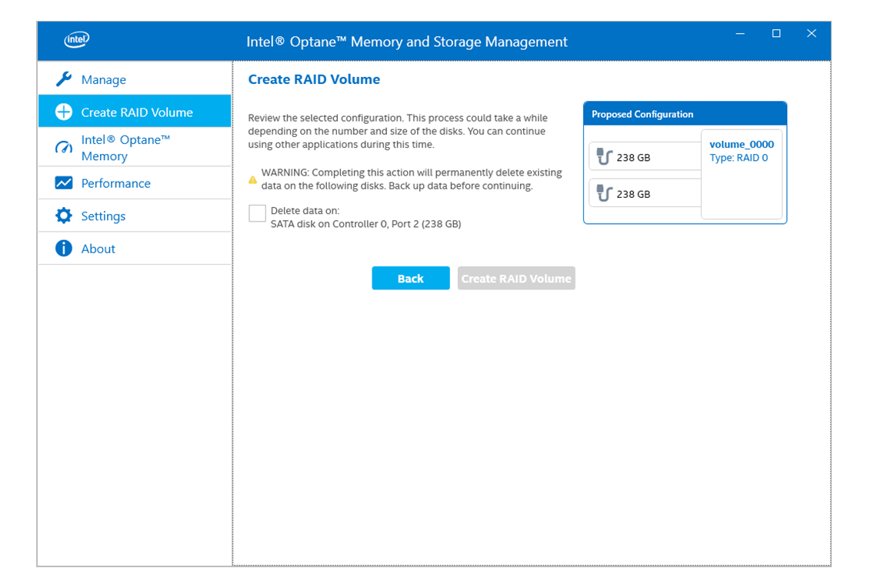The image size is (871, 588).
Task: Click the yellow warning triangle icon
Action: tap(252, 179)
